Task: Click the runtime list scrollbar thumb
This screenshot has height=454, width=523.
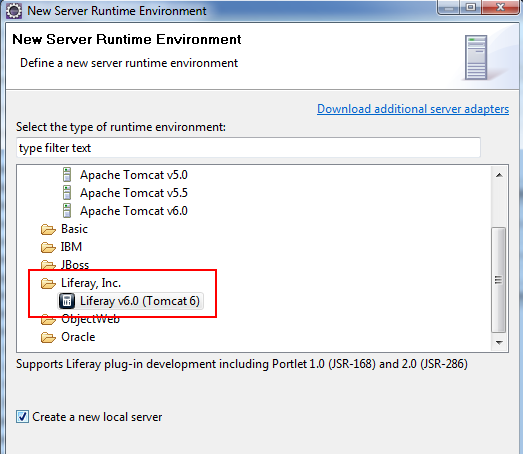Action: [x=499, y=280]
